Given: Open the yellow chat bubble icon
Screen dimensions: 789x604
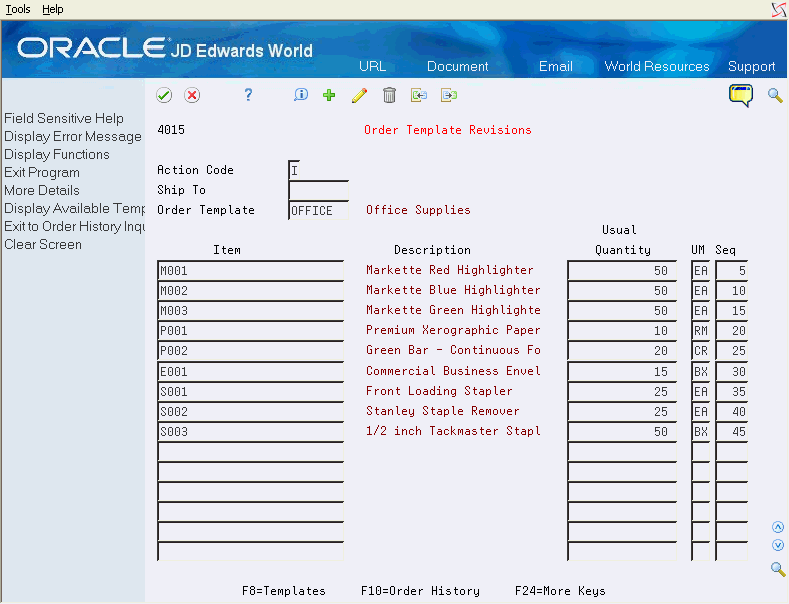Looking at the screenshot, I should pos(741,95).
